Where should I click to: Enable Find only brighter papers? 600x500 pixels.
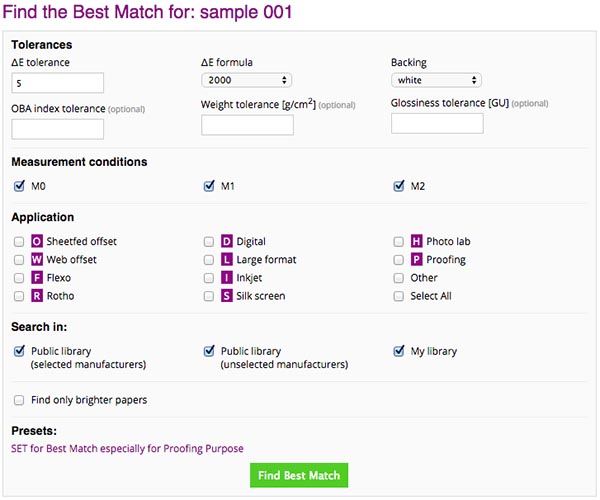[19, 400]
